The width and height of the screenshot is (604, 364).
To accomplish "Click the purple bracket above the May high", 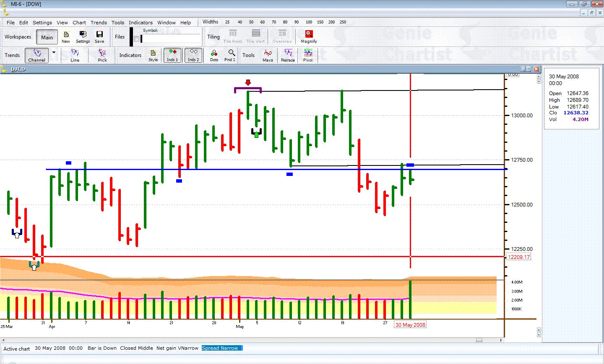I will click(x=248, y=89).
